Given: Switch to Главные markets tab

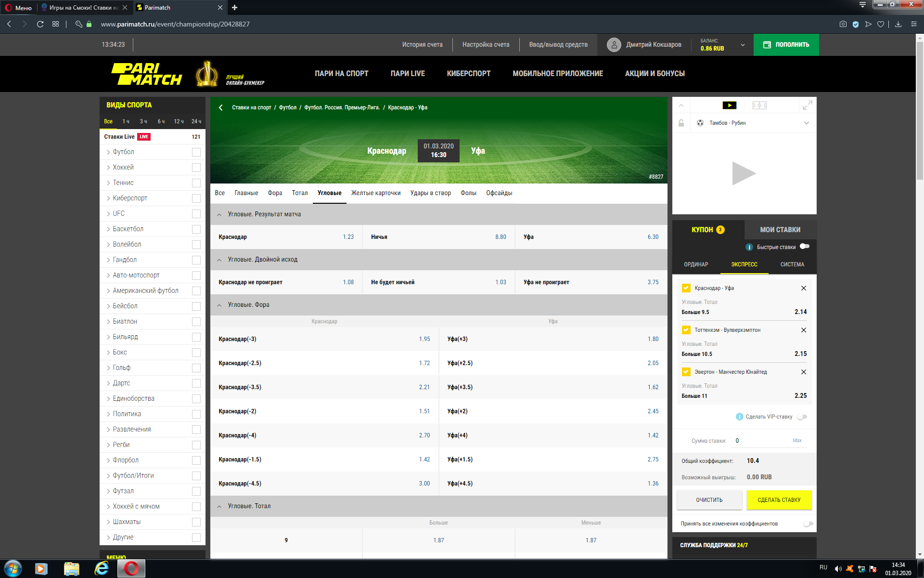Looking at the screenshot, I should coord(246,193).
